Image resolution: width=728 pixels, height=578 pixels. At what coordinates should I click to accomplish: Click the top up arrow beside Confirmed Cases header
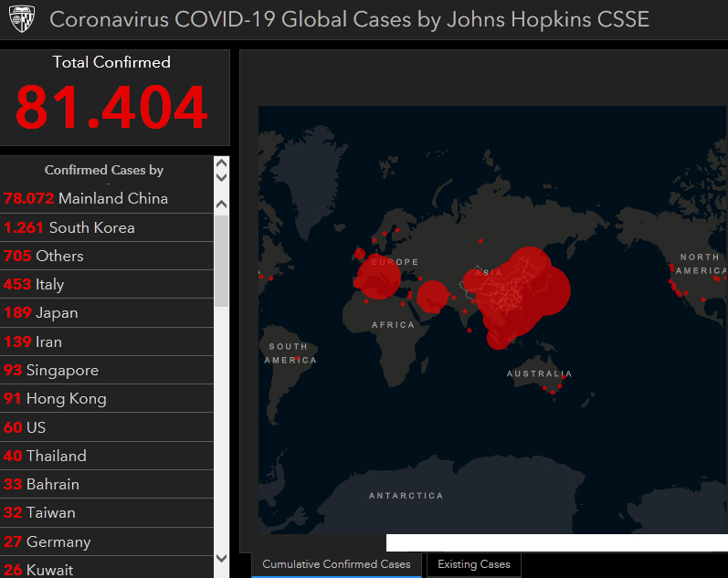point(221,163)
